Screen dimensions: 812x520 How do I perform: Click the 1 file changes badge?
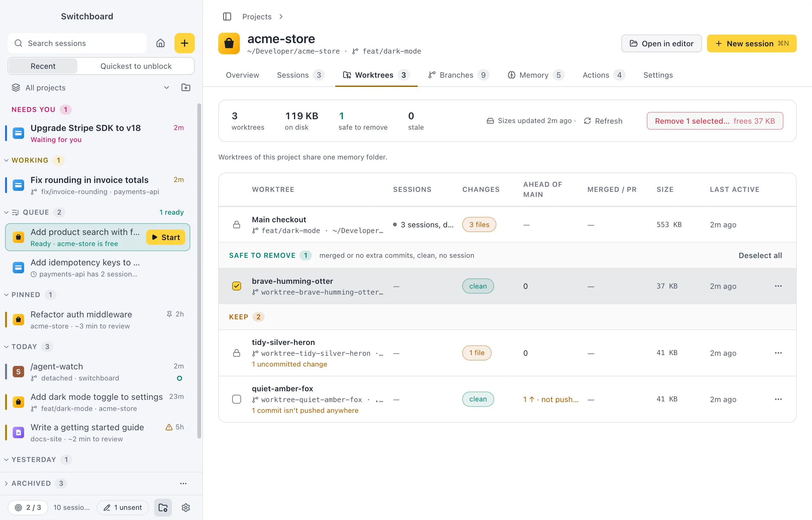coord(477,353)
